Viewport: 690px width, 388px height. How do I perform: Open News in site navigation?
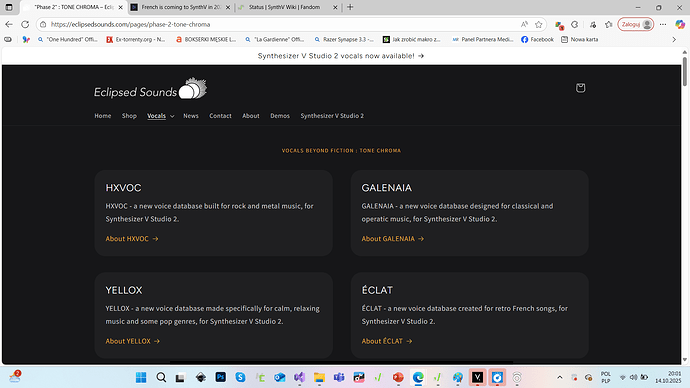pos(191,116)
